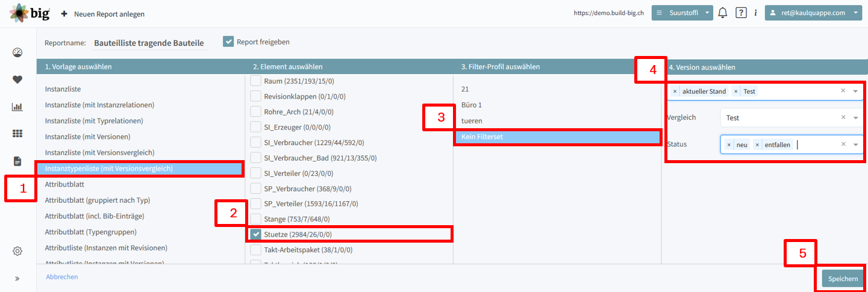Click the big logo
Viewport: 868px width, 292px height.
(28, 12)
